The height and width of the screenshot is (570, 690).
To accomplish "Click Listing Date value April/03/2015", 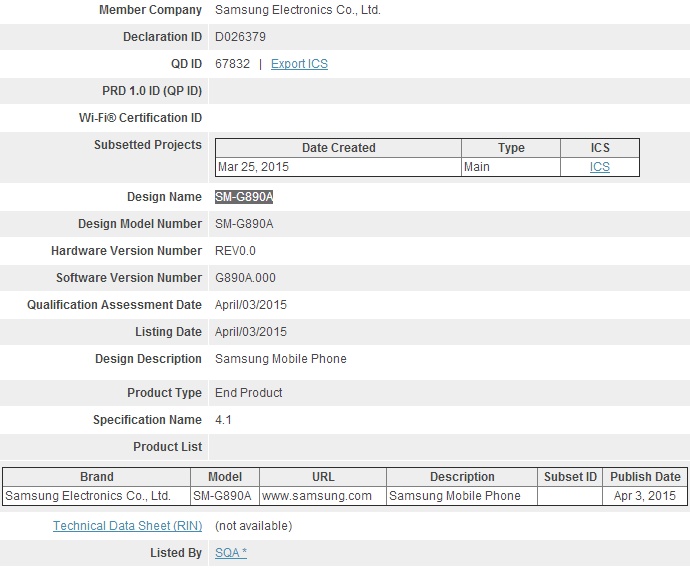I will [x=251, y=332].
